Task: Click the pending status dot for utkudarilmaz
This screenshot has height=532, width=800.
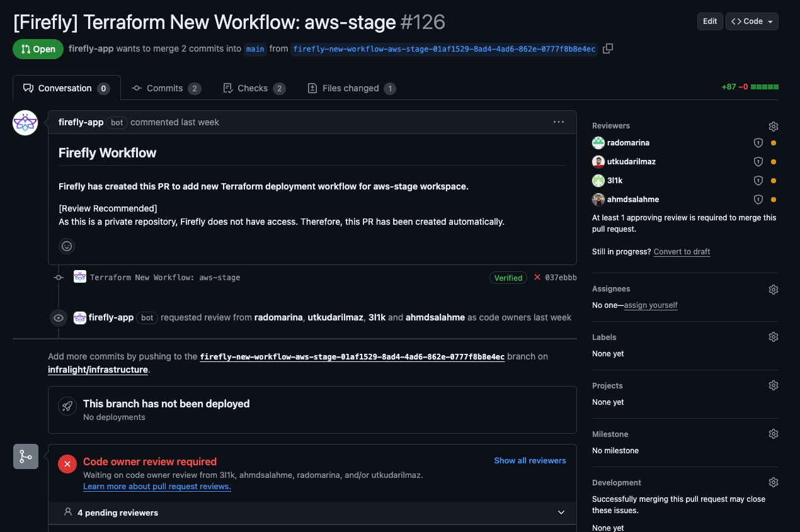Action: (774, 162)
